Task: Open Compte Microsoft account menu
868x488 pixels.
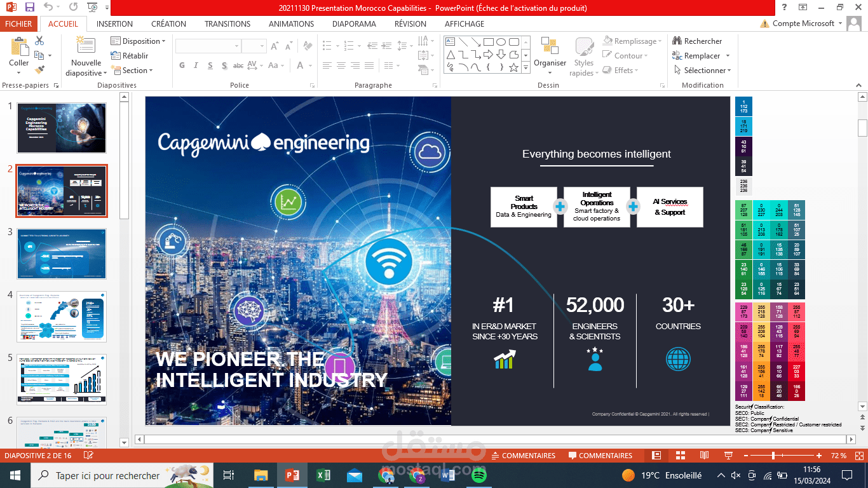Action: [x=801, y=24]
